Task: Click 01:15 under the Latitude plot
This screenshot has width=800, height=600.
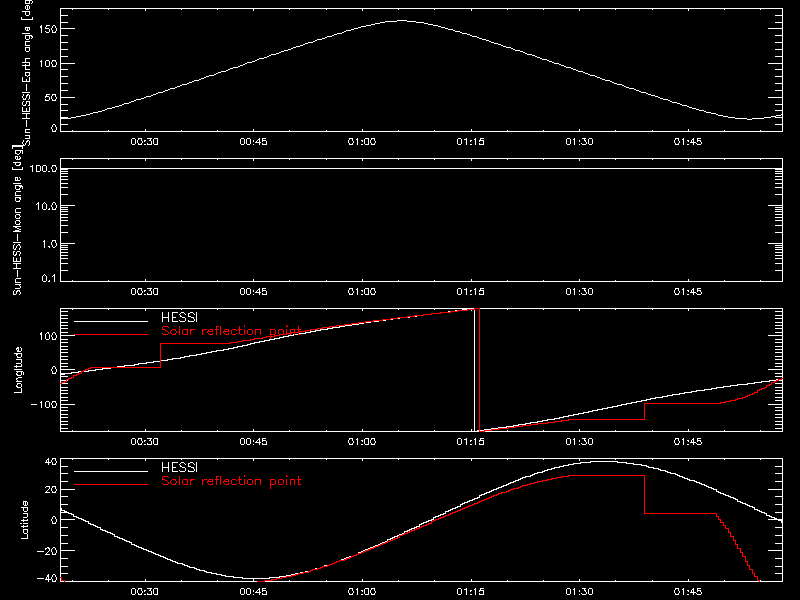Action: (470, 592)
